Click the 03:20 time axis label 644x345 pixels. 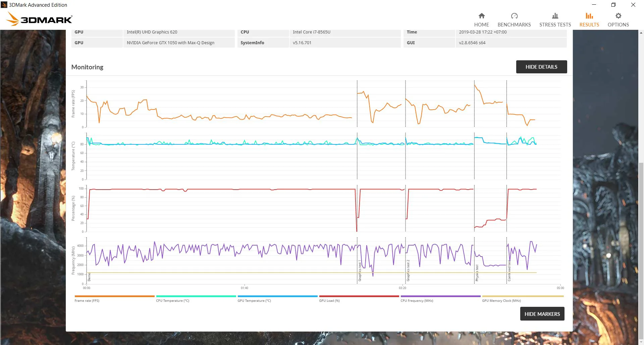pos(402,288)
